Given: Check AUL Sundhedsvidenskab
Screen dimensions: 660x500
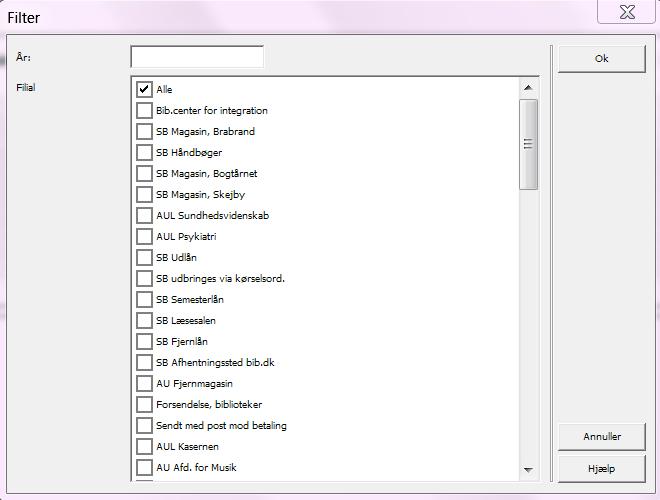Looking at the screenshot, I should tap(144, 215).
